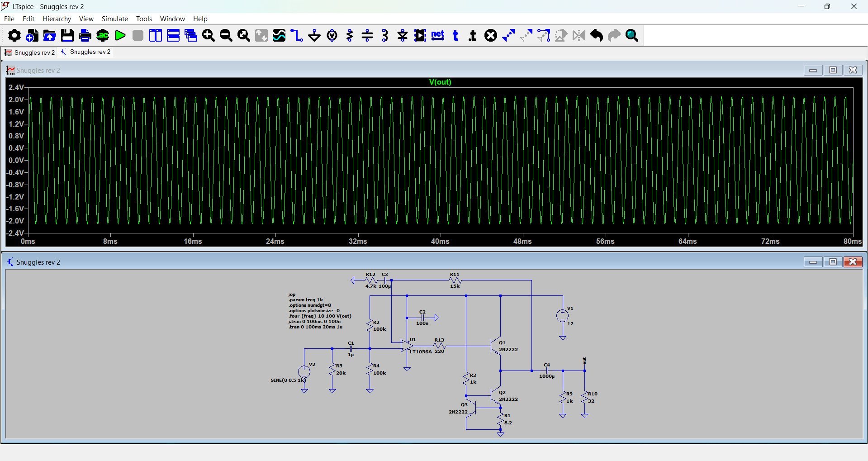This screenshot has width=868, height=461.
Task: Run the simulation with the green play button
Action: (x=120, y=35)
